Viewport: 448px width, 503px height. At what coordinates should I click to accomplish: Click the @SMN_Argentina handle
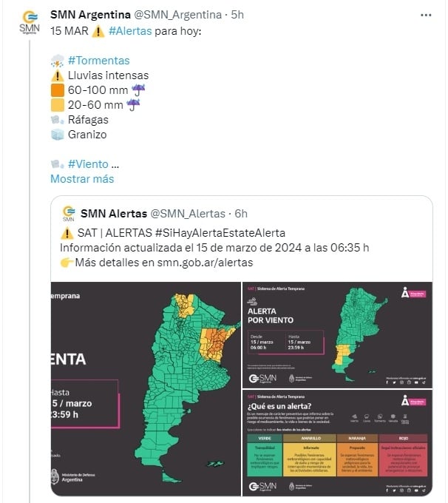[177, 15]
